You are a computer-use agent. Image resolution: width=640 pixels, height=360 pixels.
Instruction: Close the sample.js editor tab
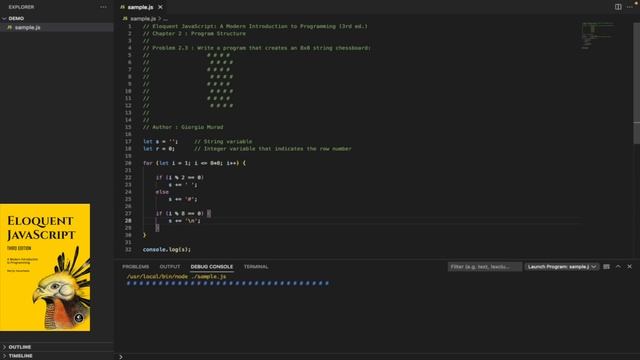160,7
